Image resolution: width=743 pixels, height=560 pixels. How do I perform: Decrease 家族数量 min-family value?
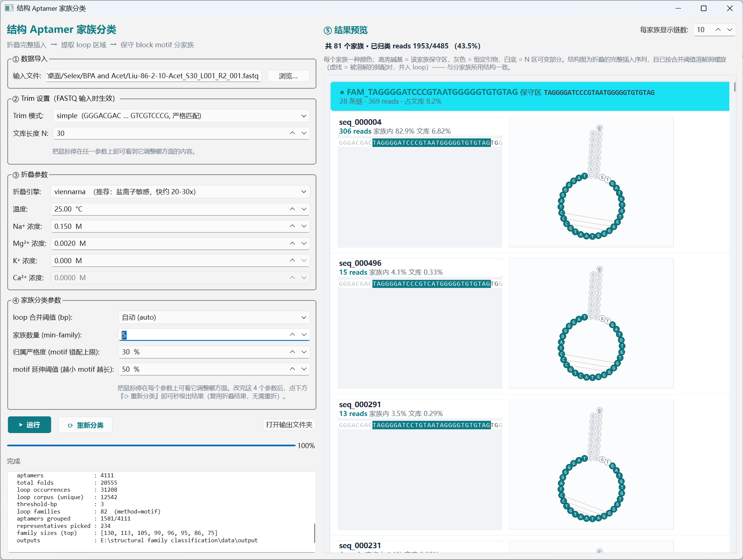point(304,335)
